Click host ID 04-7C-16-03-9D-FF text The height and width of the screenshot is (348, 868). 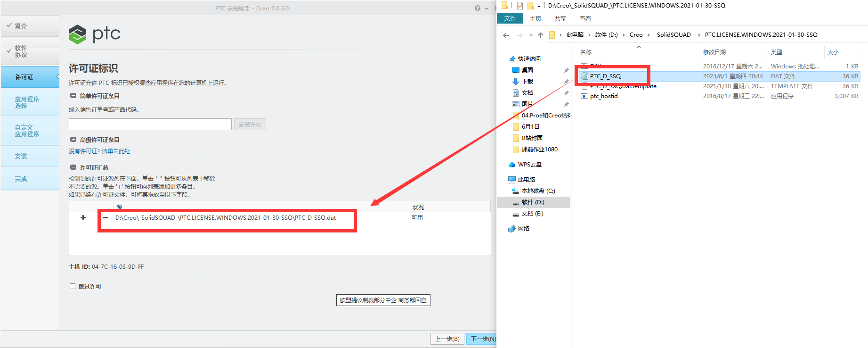[x=118, y=267]
